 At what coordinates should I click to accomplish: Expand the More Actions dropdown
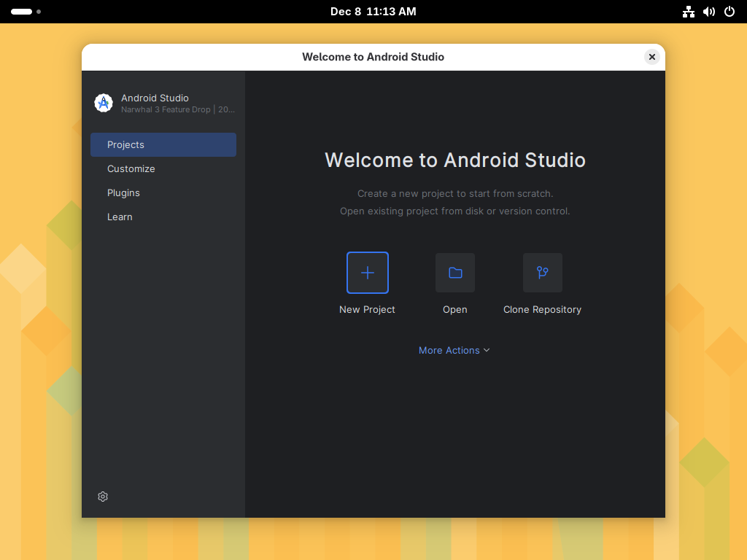[x=454, y=351]
